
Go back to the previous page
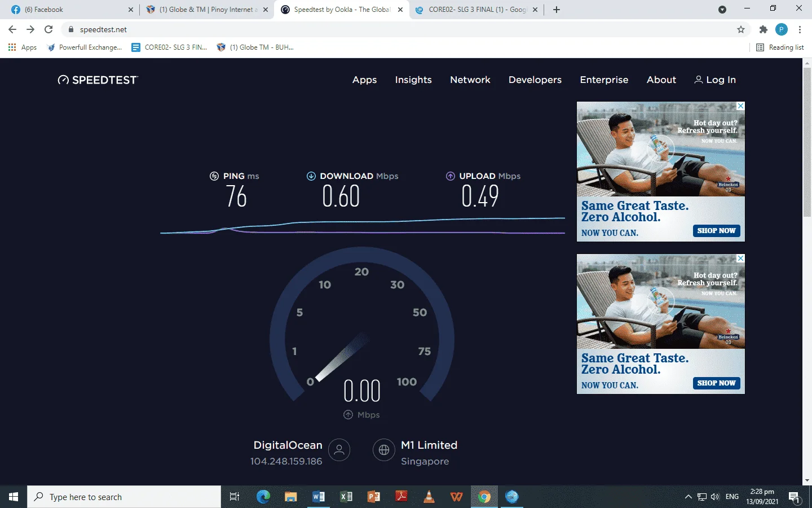(x=12, y=29)
